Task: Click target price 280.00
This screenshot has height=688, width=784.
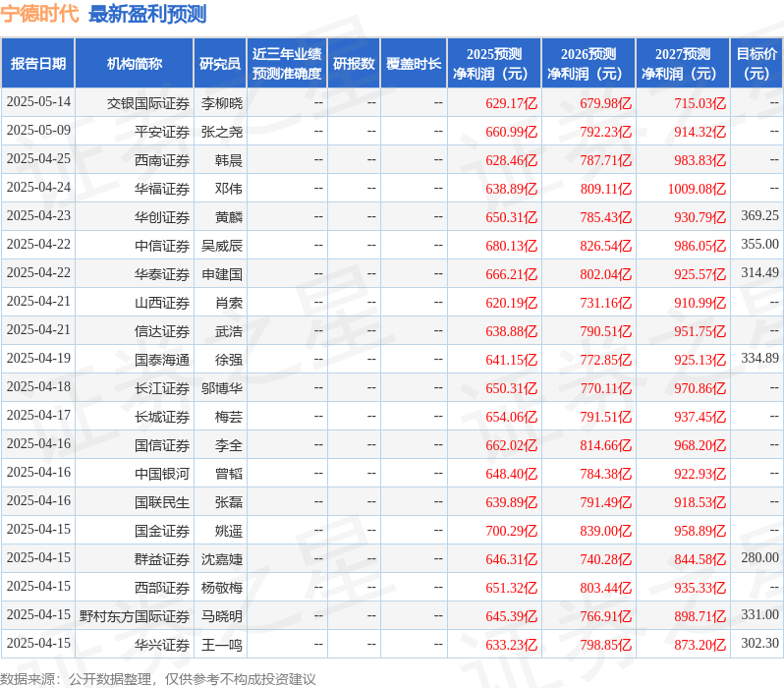Action: (x=760, y=557)
